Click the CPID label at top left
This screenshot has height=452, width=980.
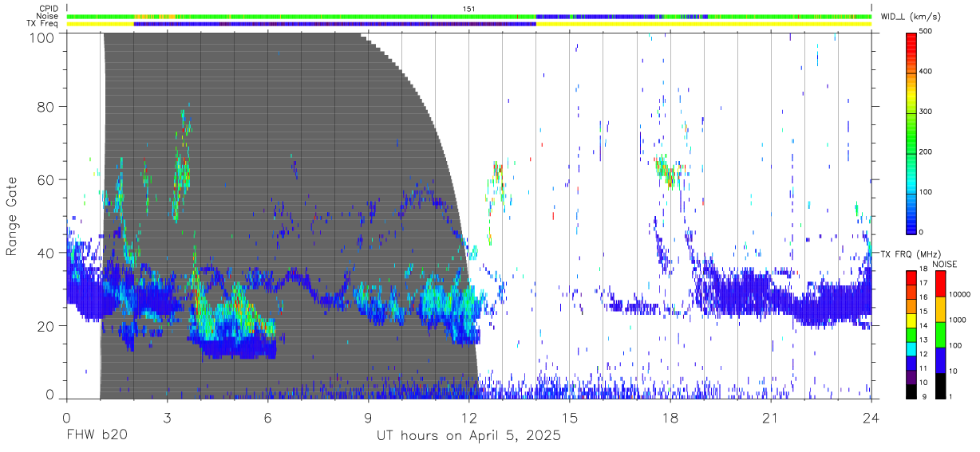click(x=48, y=9)
